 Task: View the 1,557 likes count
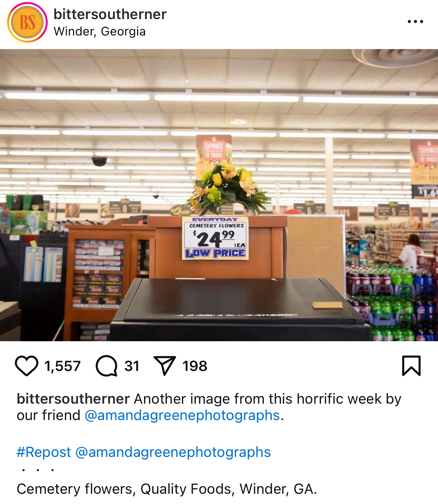click(62, 366)
